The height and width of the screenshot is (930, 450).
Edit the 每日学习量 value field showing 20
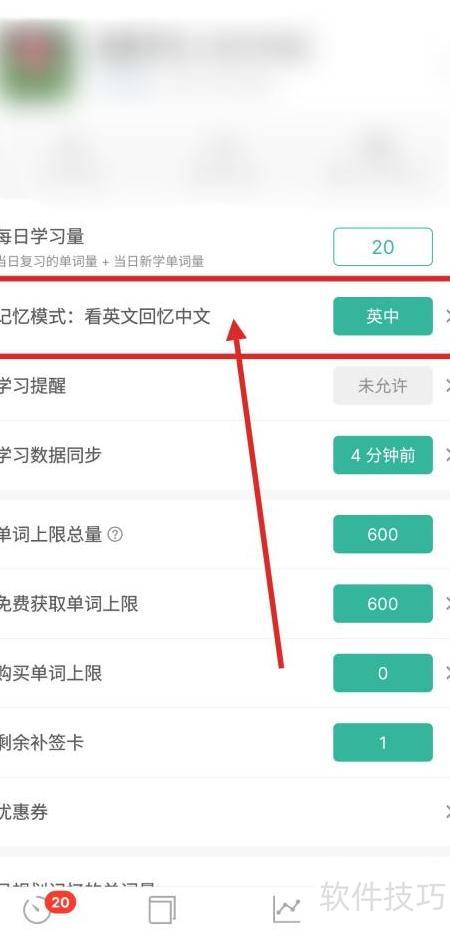tap(382, 247)
